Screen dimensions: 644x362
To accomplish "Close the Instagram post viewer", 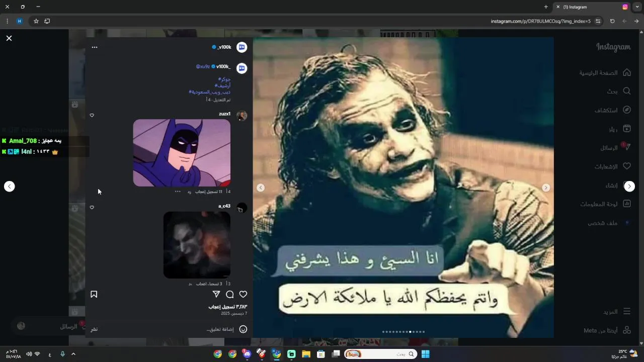I will coord(9,38).
